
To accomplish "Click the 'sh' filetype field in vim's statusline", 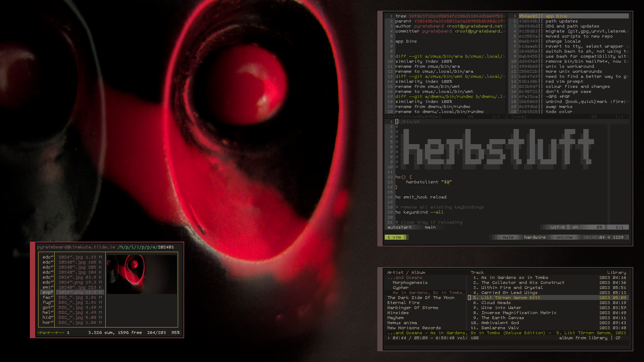I will (x=575, y=227).
